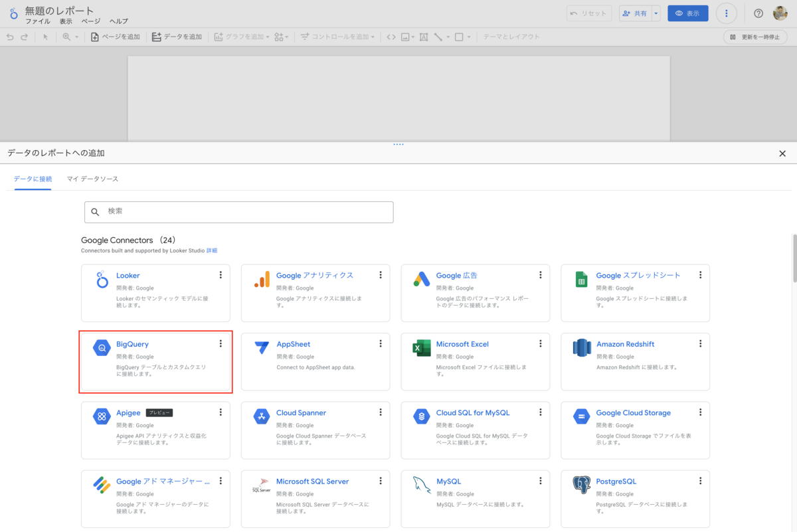Open the ページ menu

(x=91, y=21)
